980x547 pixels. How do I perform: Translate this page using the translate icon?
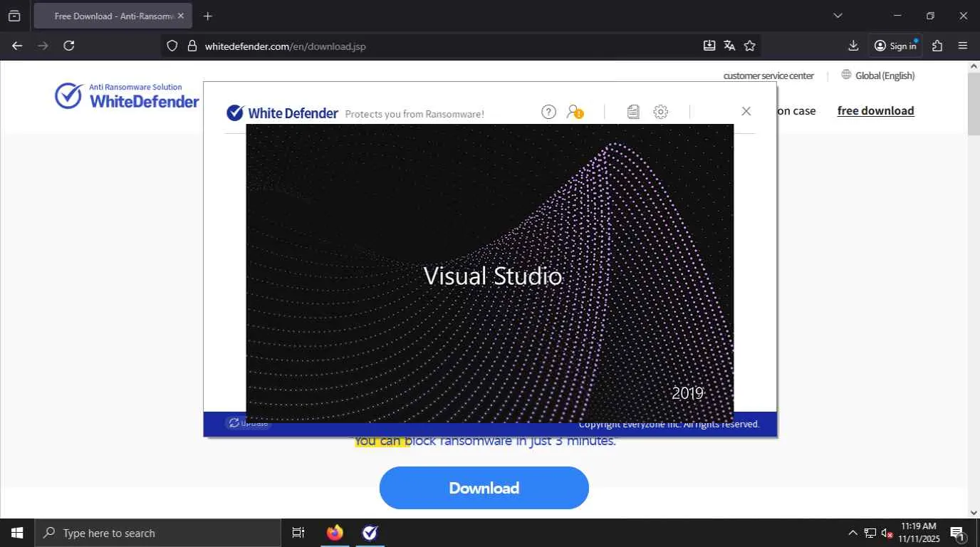[729, 46]
